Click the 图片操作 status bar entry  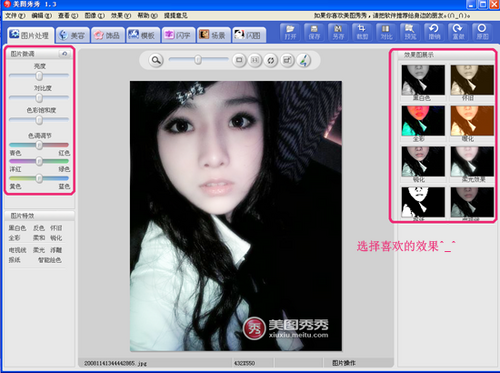tap(344, 363)
